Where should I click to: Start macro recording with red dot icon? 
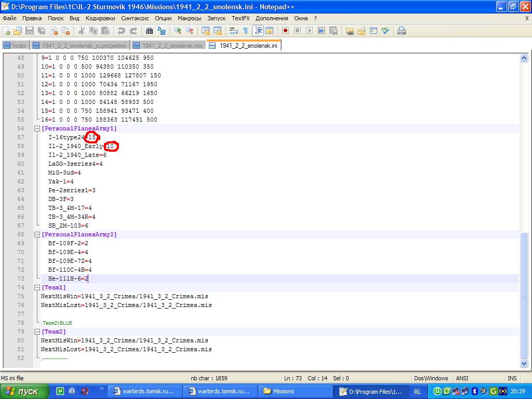(x=285, y=31)
